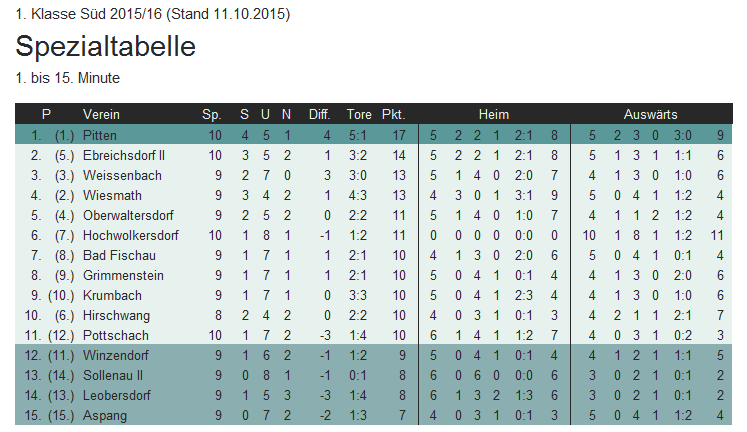Click the Hochwolkersdorf club name
The image size is (747, 432).
pos(131,235)
